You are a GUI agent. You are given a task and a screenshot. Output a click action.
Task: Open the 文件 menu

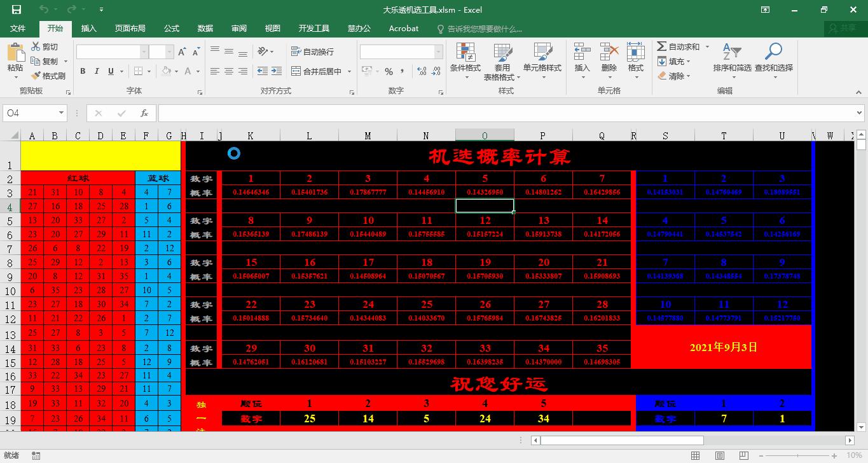(18, 28)
